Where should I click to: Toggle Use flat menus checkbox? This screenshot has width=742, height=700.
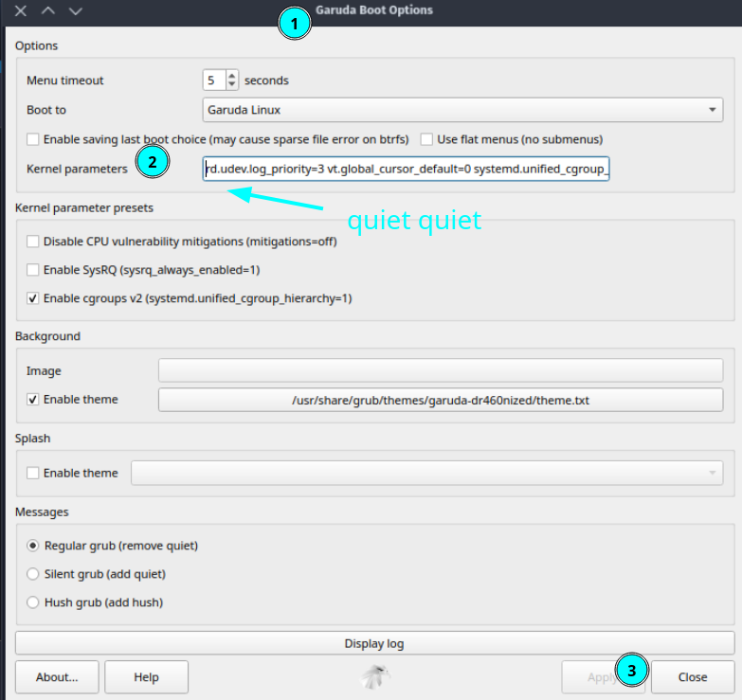[x=426, y=139]
